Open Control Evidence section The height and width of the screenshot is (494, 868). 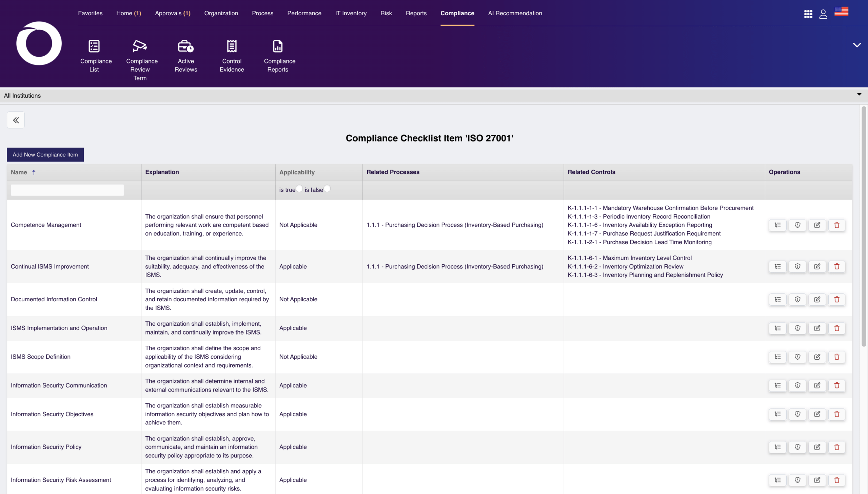point(232,56)
